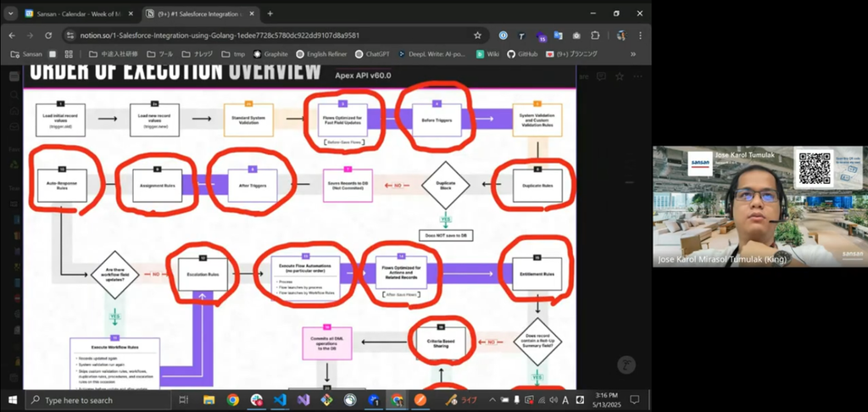Open the Task View taskbar button
The height and width of the screenshot is (412, 868).
tap(183, 400)
